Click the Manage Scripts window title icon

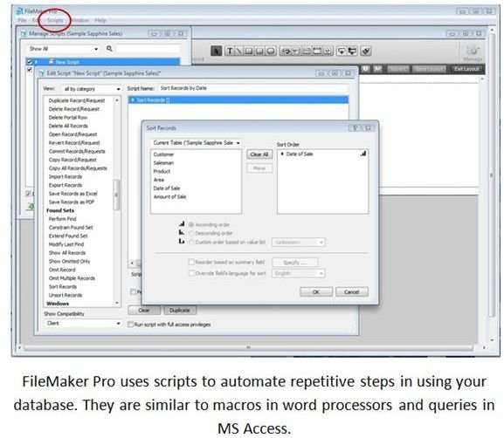[24, 33]
